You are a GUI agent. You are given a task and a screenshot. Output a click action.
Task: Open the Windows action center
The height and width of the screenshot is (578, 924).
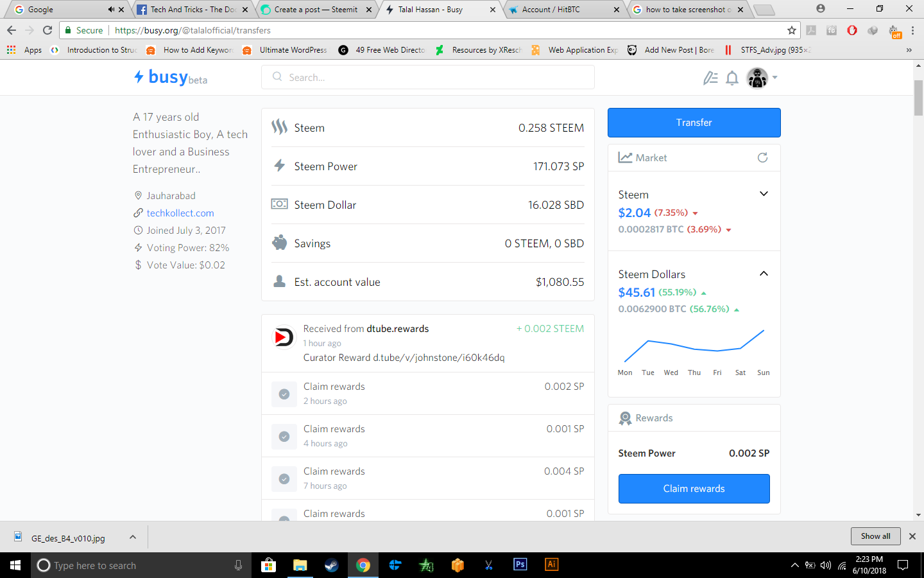(x=903, y=565)
